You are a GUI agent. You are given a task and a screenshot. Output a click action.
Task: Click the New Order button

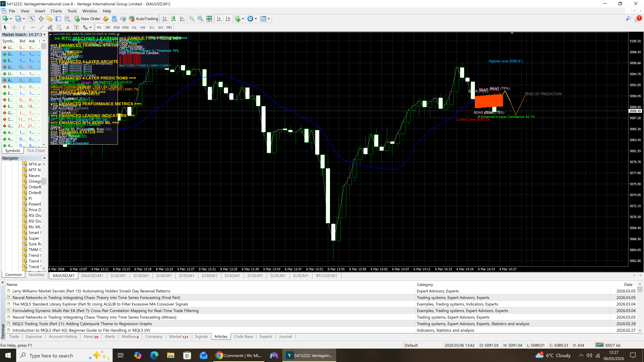tap(88, 19)
